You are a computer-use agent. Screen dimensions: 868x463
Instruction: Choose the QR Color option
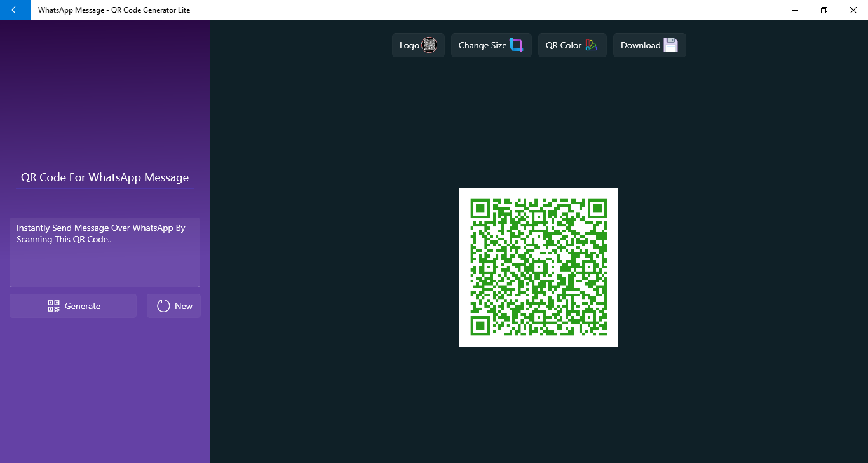point(573,45)
